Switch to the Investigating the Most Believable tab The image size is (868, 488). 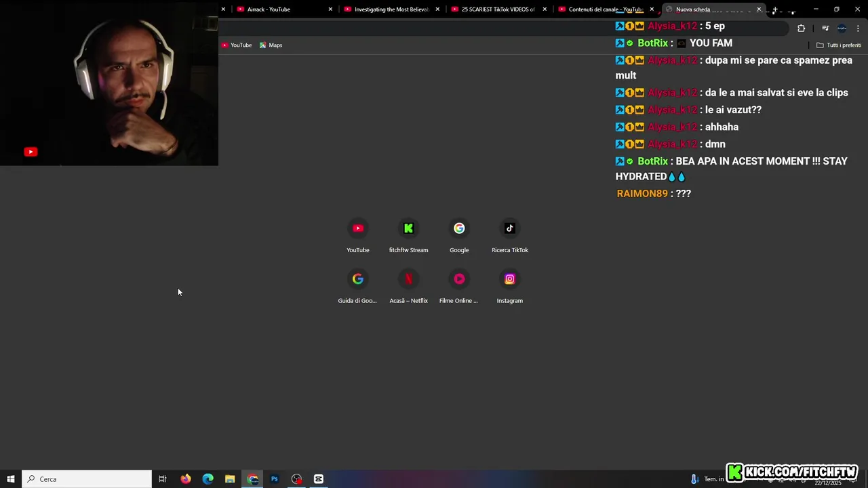[391, 9]
